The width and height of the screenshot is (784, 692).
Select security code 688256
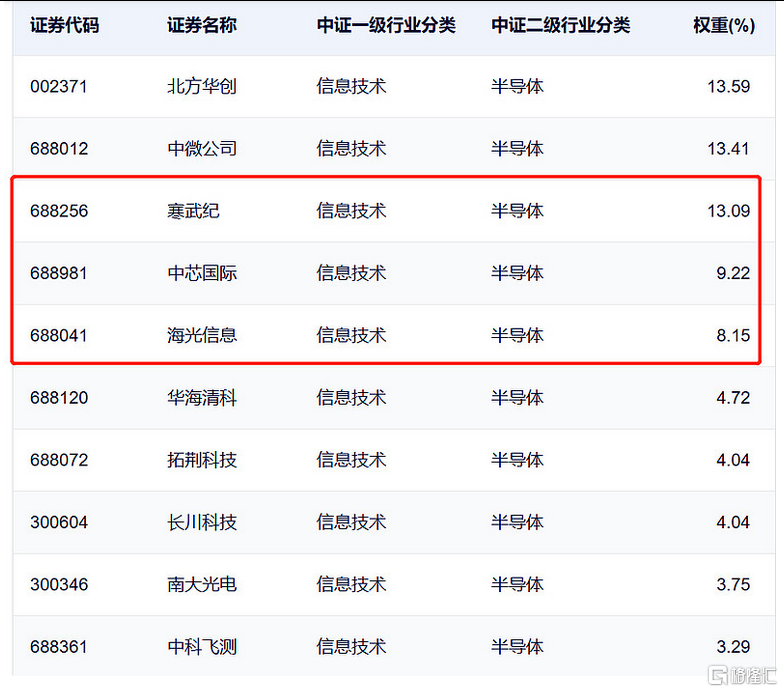pyautogui.click(x=59, y=211)
